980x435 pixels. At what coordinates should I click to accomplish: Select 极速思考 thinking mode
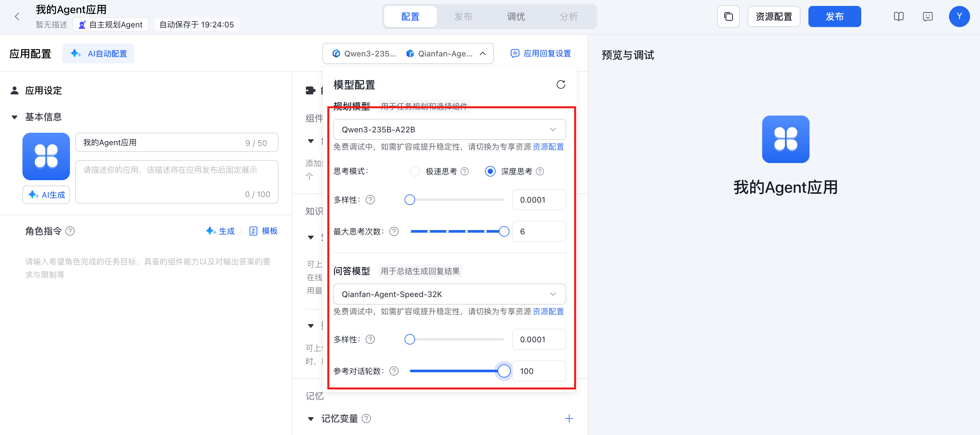coord(415,171)
